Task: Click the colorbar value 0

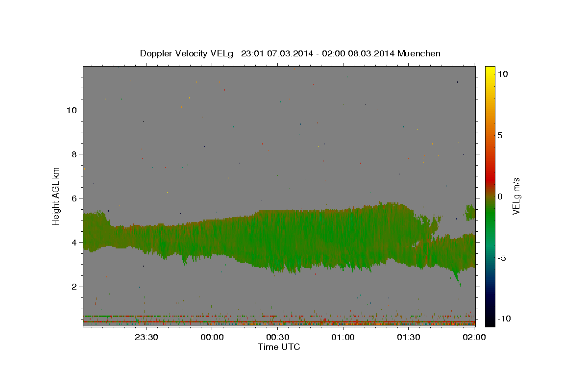Action: pyautogui.click(x=500, y=196)
